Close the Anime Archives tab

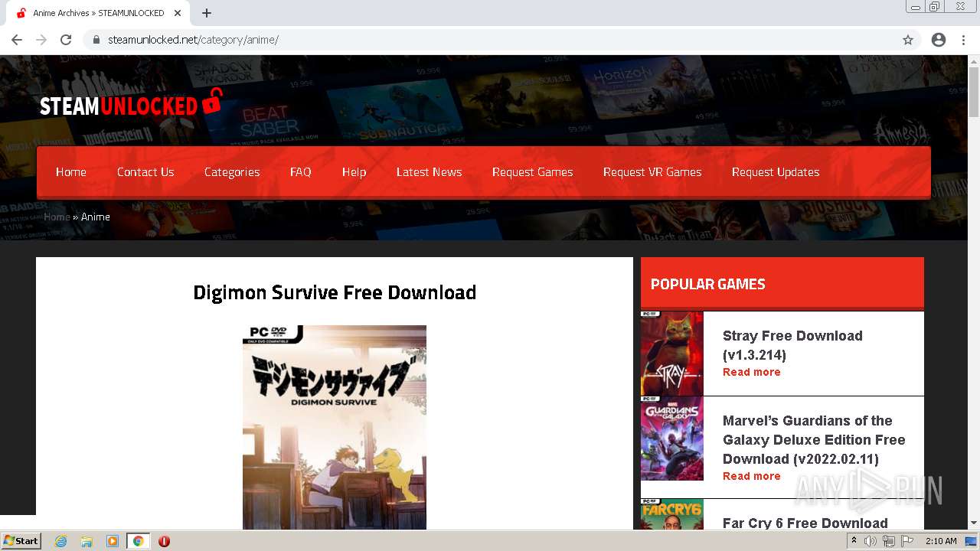tap(178, 13)
